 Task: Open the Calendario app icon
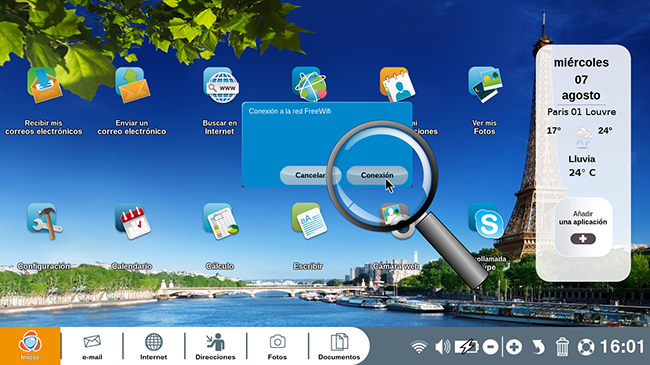(x=133, y=221)
